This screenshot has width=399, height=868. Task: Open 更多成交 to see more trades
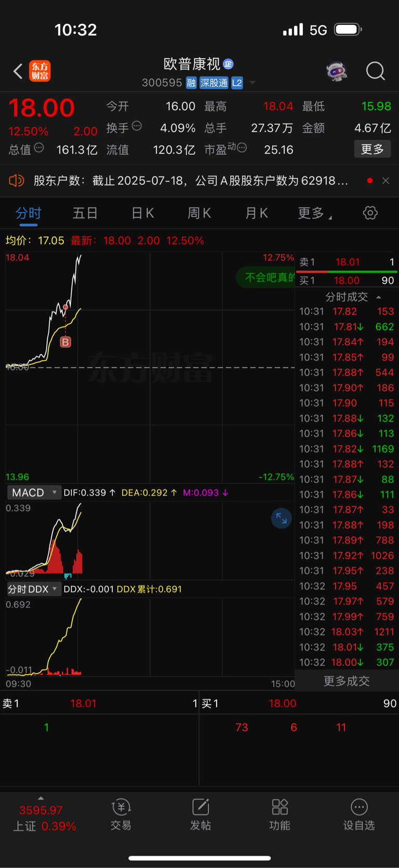(x=347, y=681)
